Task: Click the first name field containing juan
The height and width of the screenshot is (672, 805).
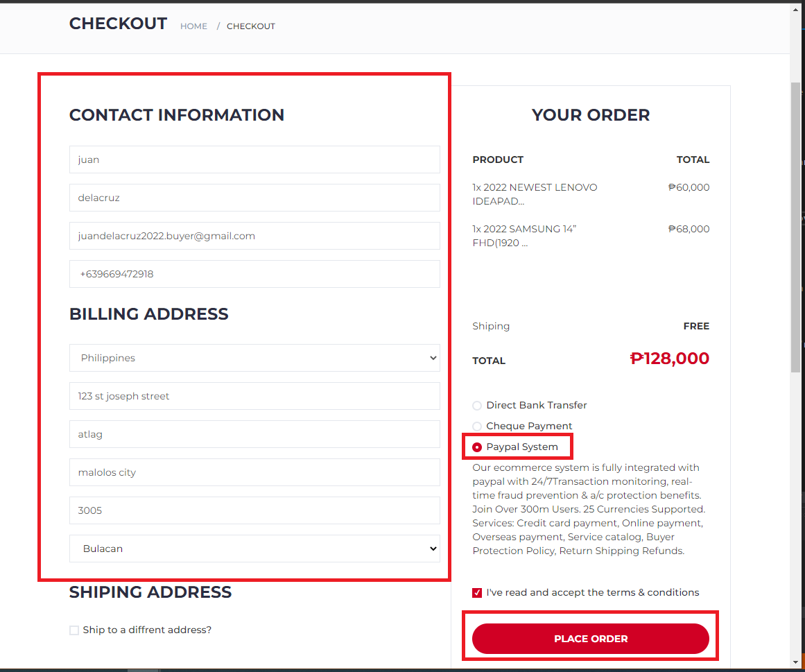Action: pyautogui.click(x=254, y=160)
